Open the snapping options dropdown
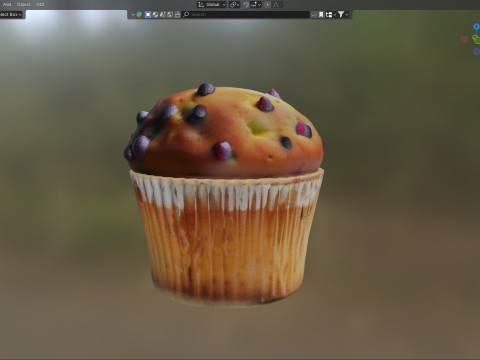Screen dimensions: 480x360 (256, 5)
